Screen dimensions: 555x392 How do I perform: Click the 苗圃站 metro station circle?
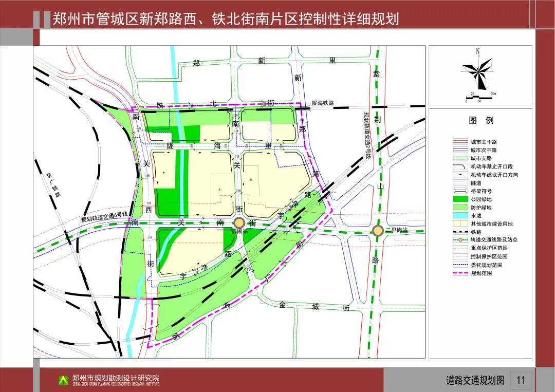[x=239, y=223]
